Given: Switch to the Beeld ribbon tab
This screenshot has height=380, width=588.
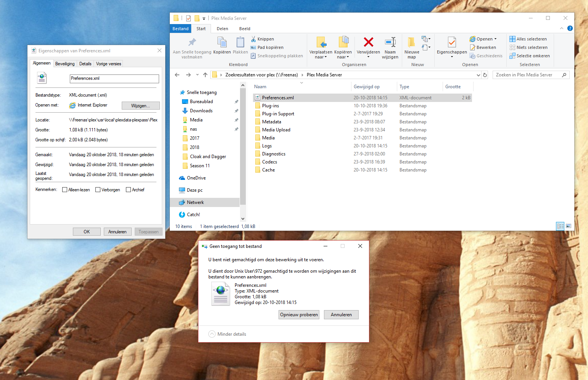Looking at the screenshot, I should pyautogui.click(x=245, y=29).
